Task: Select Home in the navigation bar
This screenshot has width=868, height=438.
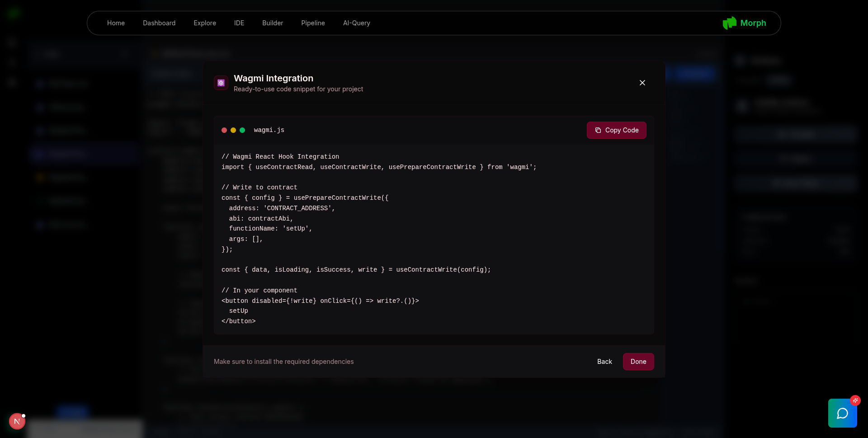Action: pos(116,23)
